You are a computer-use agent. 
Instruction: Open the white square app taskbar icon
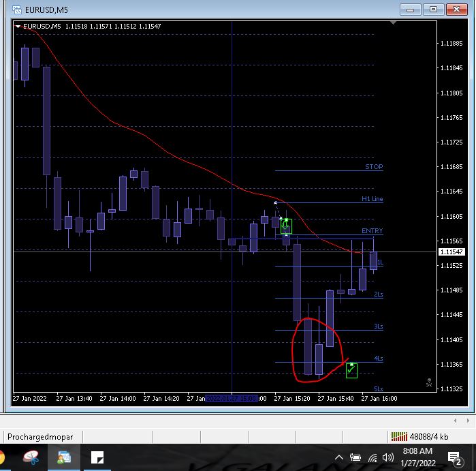[x=97, y=457]
